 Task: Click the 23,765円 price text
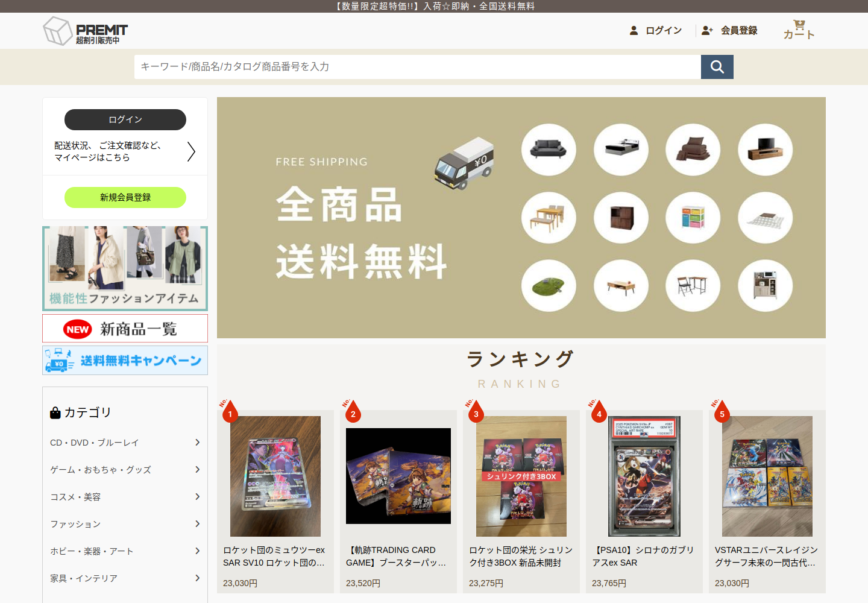coord(609,583)
